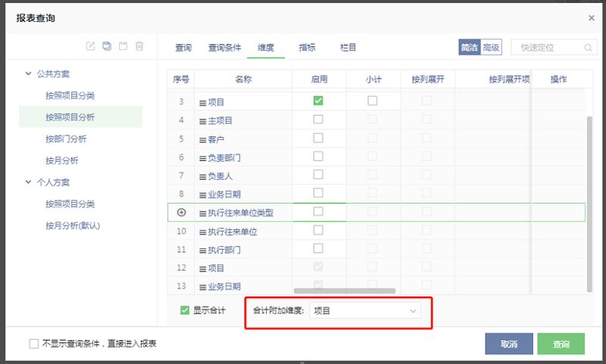Click the 名称 column header
The width and height of the screenshot is (606, 364).
(243, 79)
